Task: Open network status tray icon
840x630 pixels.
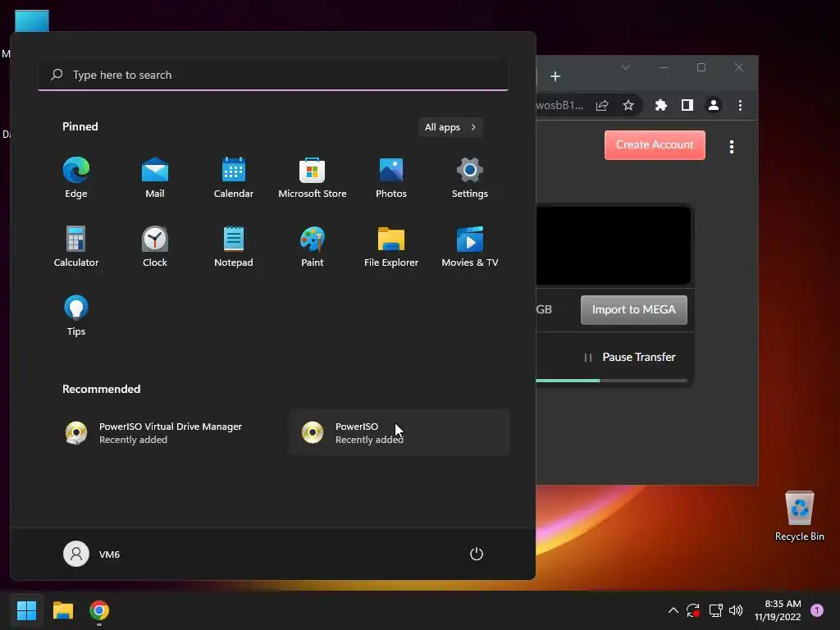Action: click(x=715, y=610)
